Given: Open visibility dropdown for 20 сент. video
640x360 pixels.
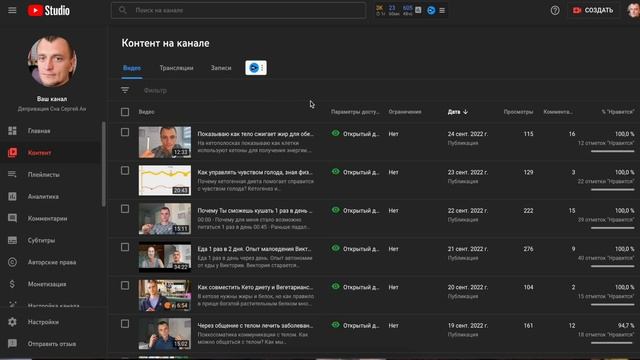Looking at the screenshot, I should click(x=355, y=287).
